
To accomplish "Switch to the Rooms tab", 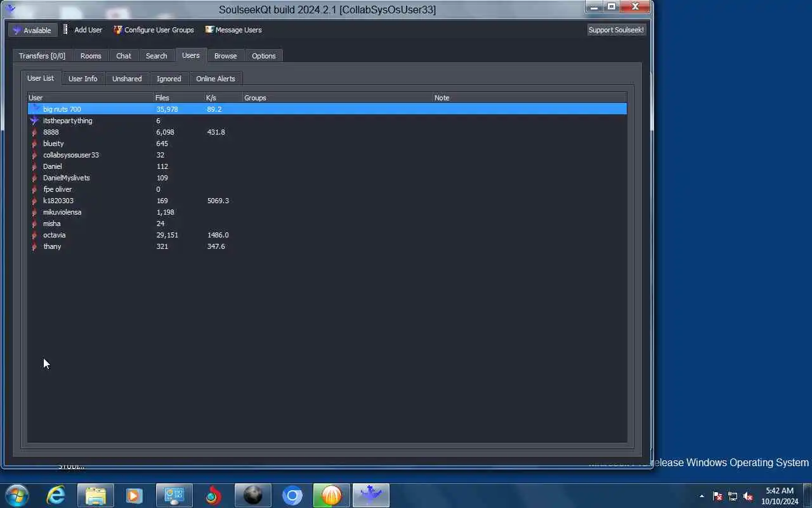I will coord(91,56).
